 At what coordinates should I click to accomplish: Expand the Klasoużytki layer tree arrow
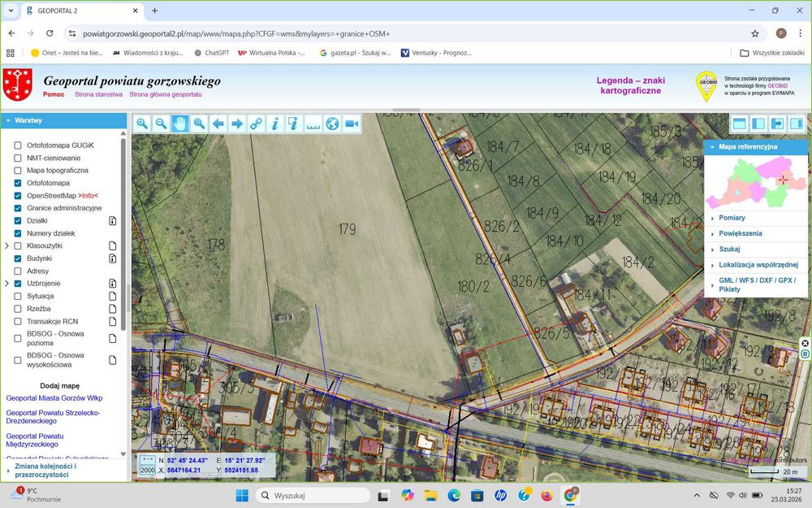(6, 245)
